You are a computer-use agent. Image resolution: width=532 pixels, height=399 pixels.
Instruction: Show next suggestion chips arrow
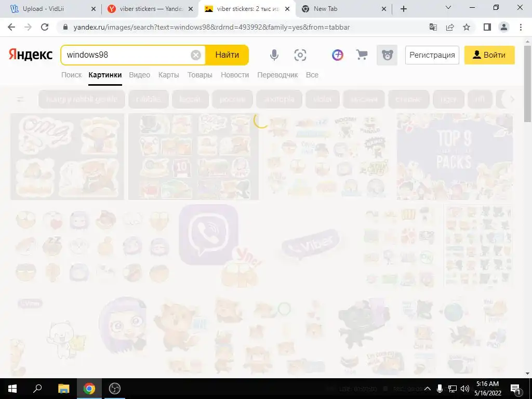(x=512, y=99)
